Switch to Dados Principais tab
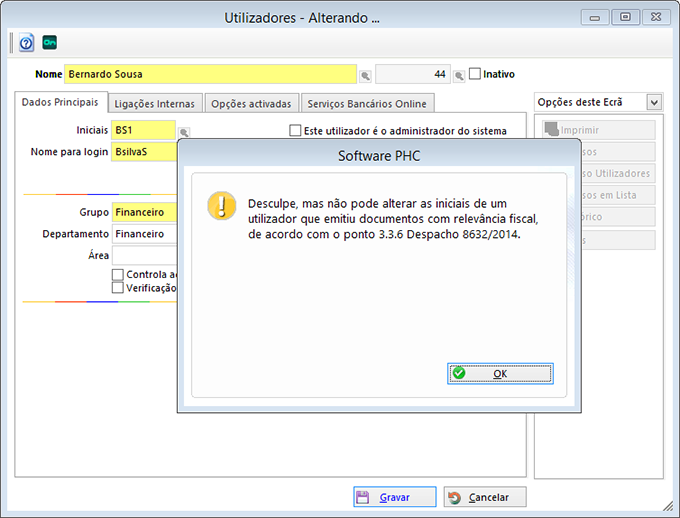 click(x=60, y=102)
